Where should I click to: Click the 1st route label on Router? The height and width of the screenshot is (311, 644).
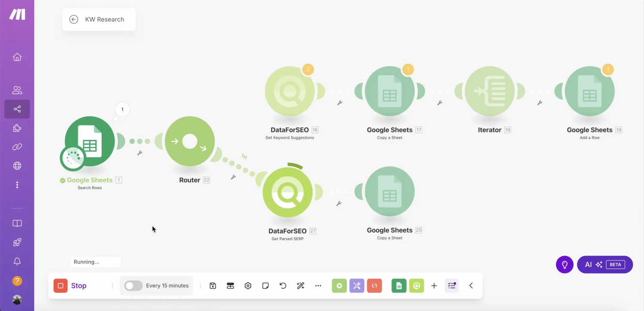pyautogui.click(x=244, y=157)
